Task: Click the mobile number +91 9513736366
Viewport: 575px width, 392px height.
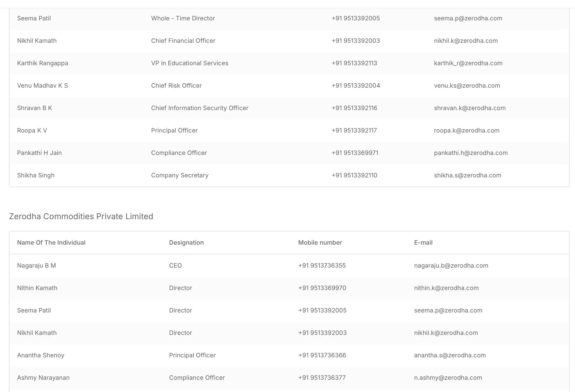Action: [x=322, y=355]
